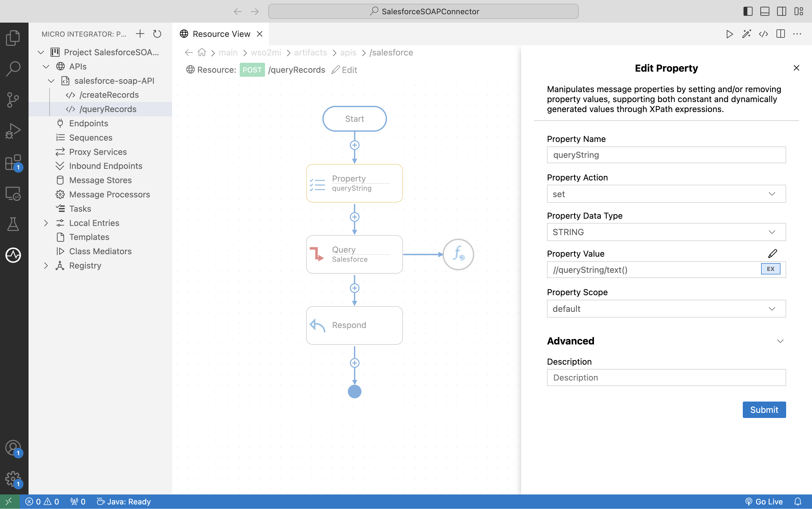Viewport: 812px width, 509px height.
Task: Open the Search view in activity bar
Action: click(x=13, y=69)
